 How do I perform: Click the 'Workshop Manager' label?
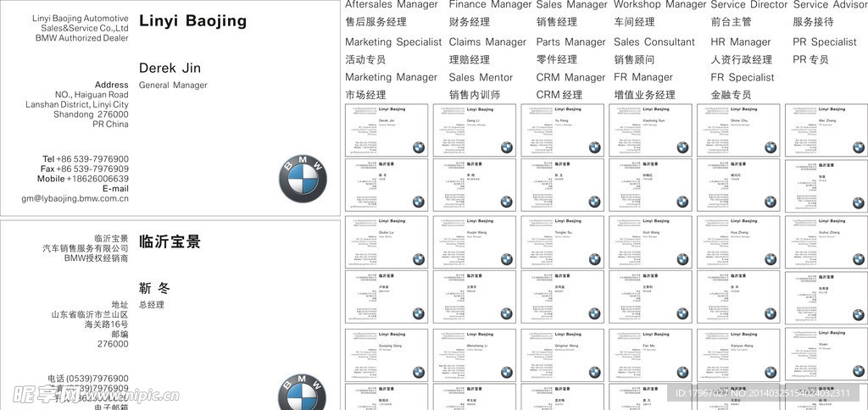[x=659, y=4]
